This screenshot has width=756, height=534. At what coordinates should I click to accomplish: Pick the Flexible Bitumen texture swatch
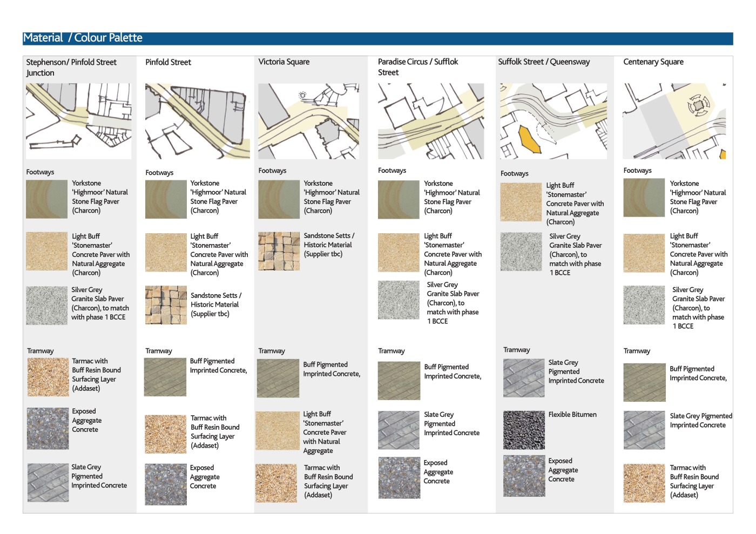(x=524, y=430)
